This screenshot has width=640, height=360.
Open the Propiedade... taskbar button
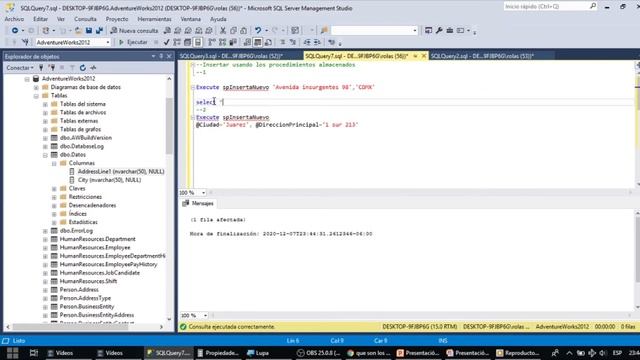218,353
